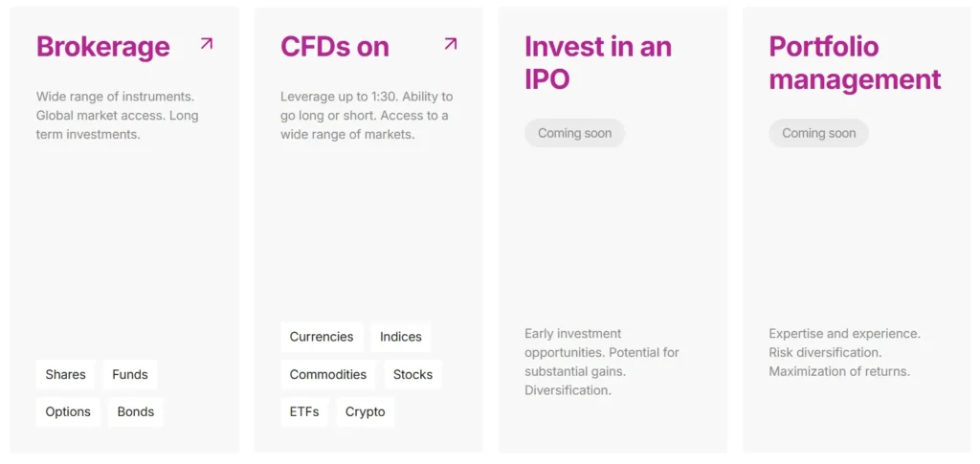
Task: Click the IPO early investment description
Action: (601, 362)
